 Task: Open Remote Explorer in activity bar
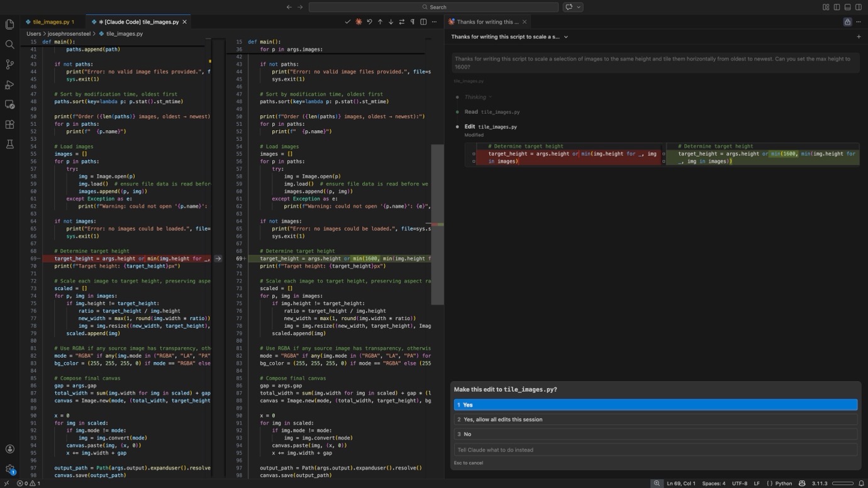point(9,104)
